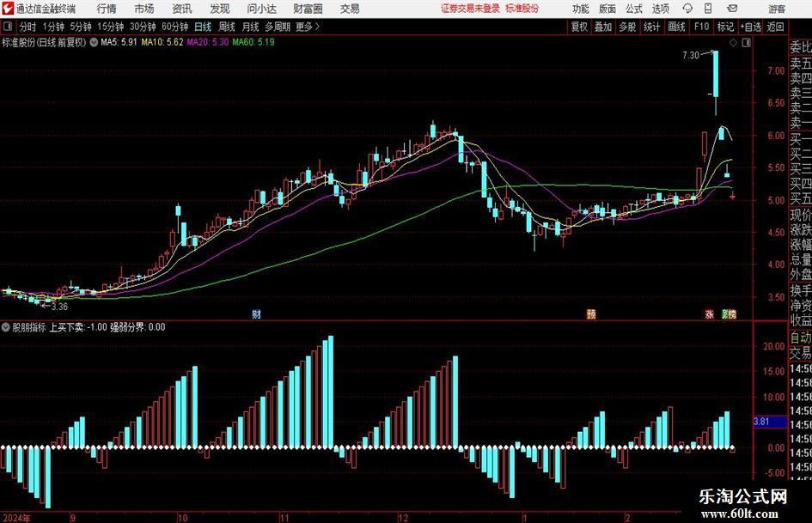Toggle the right panel layout icon

pyautogui.click(x=746, y=42)
